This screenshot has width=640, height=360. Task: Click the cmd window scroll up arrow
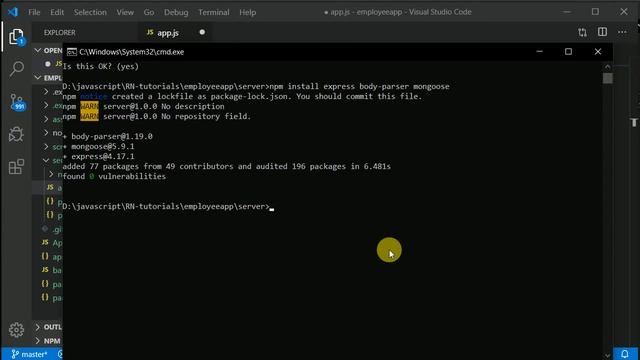(x=607, y=66)
